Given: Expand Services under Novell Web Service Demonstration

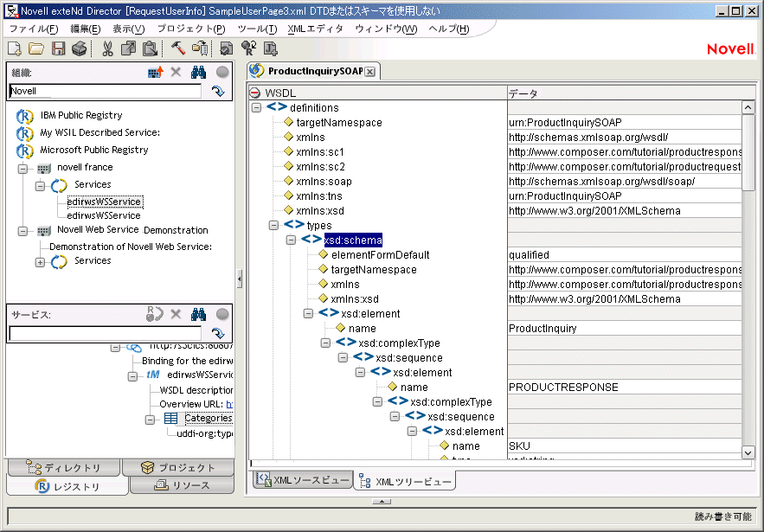Looking at the screenshot, I should point(40,261).
